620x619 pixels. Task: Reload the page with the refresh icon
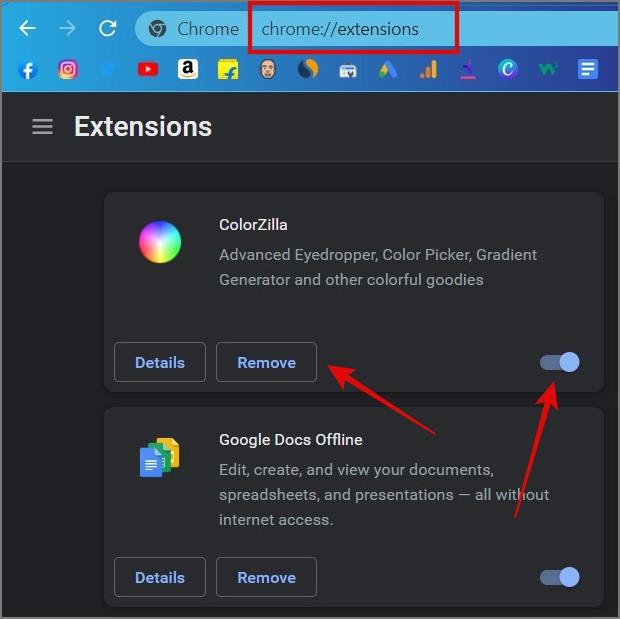(108, 28)
